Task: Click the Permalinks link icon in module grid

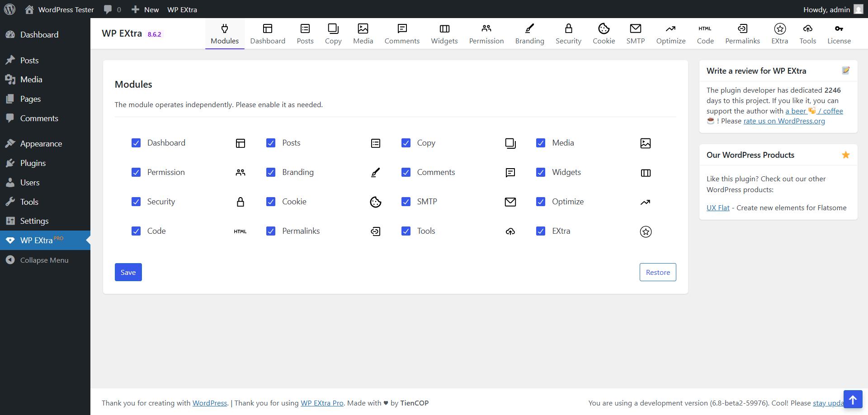Action: pyautogui.click(x=375, y=231)
